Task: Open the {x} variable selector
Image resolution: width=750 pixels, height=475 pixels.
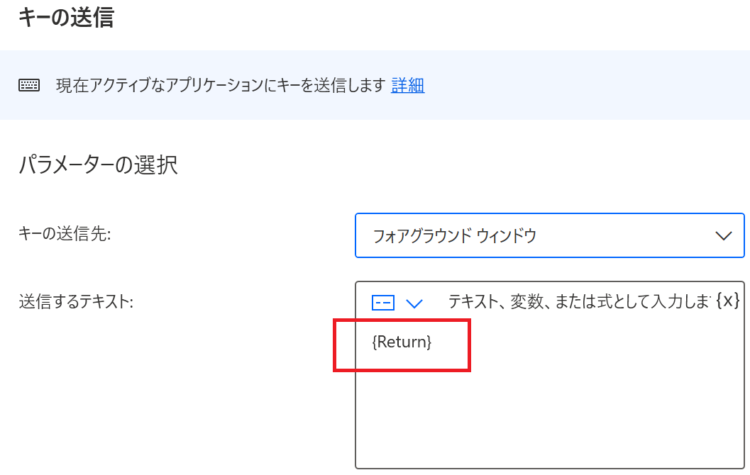Action: tap(728, 301)
